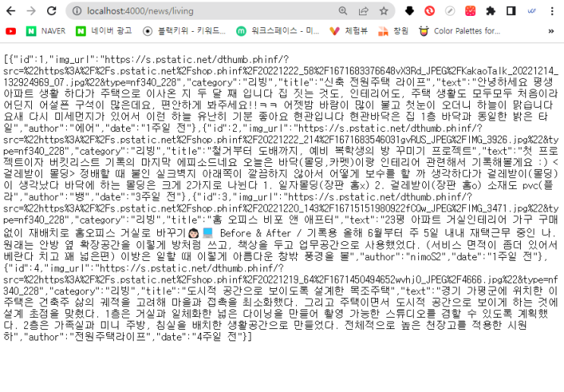Share this page from the address bar
This screenshot has height=392, width=564.
364,11
